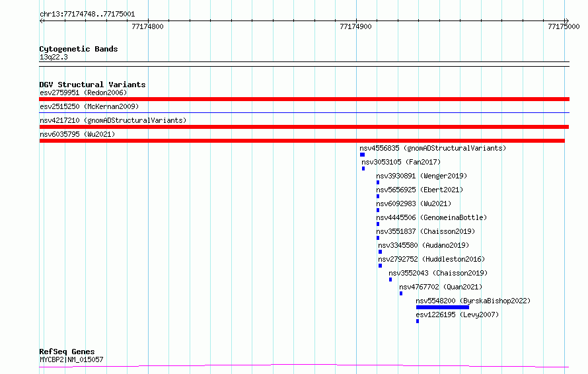Open the nsv4767702 (Quan2021) label
588x374 pixels.
pyautogui.click(x=441, y=287)
